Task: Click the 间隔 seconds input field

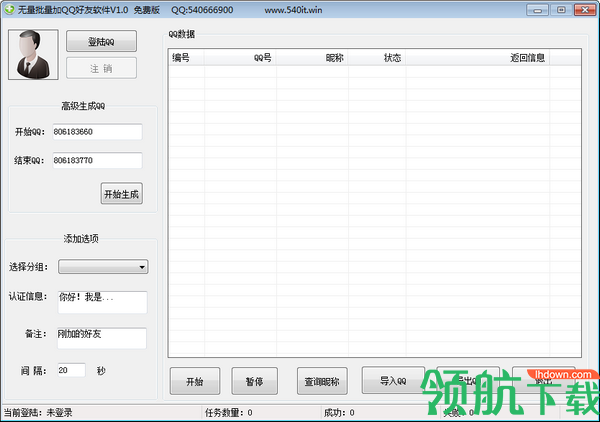Action: click(72, 370)
